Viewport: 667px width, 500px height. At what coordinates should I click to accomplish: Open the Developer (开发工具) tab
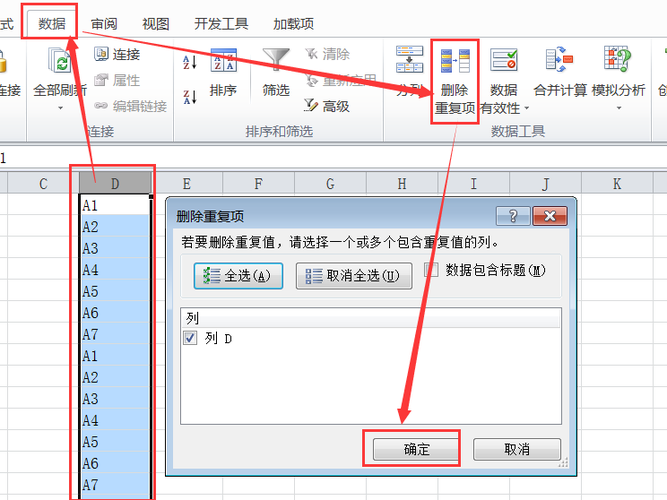pos(221,24)
